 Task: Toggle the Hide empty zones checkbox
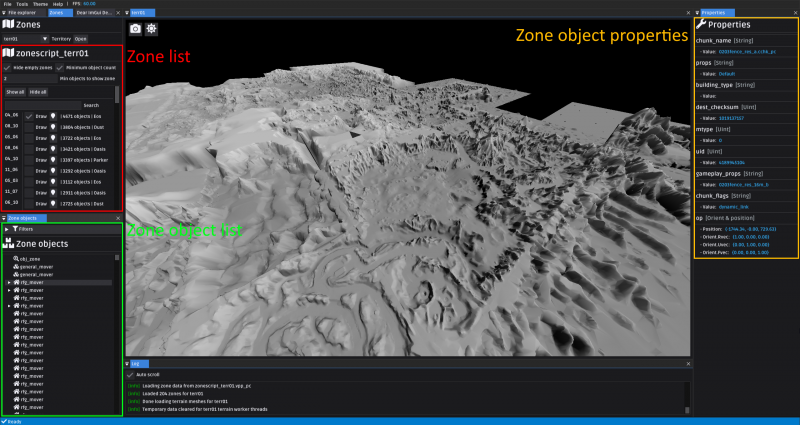click(8, 67)
